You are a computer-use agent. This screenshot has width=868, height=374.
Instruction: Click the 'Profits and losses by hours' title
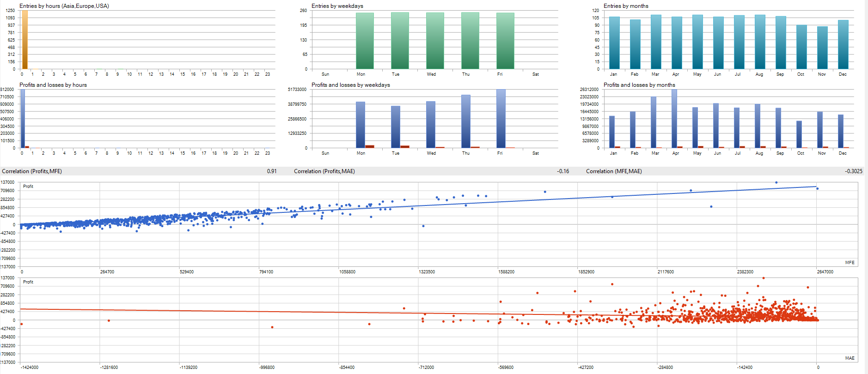click(x=53, y=85)
